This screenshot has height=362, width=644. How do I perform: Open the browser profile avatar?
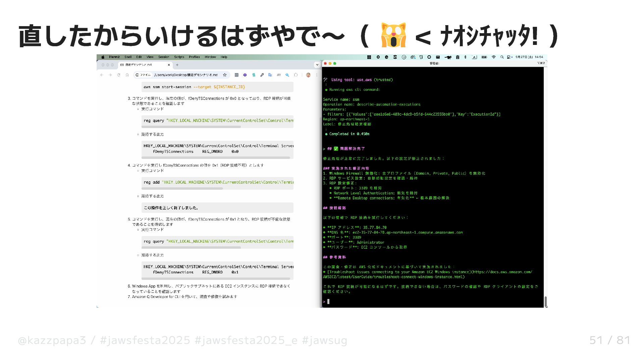(308, 75)
